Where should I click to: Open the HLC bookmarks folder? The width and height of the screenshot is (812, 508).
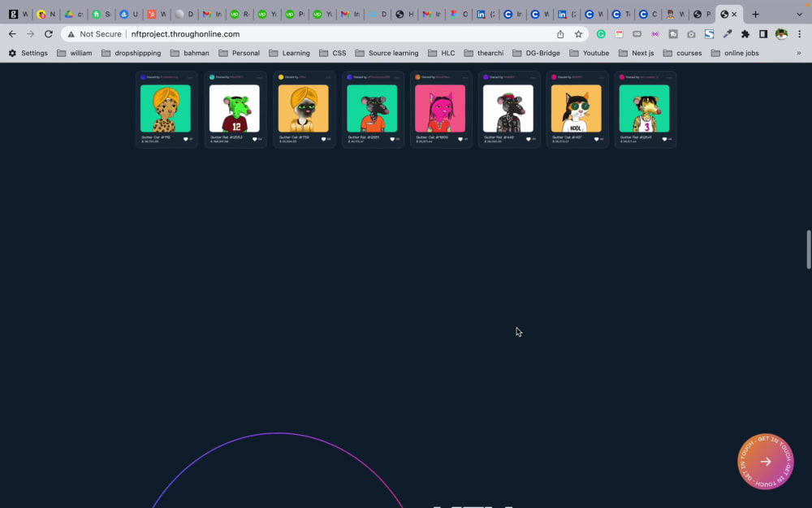(442, 53)
